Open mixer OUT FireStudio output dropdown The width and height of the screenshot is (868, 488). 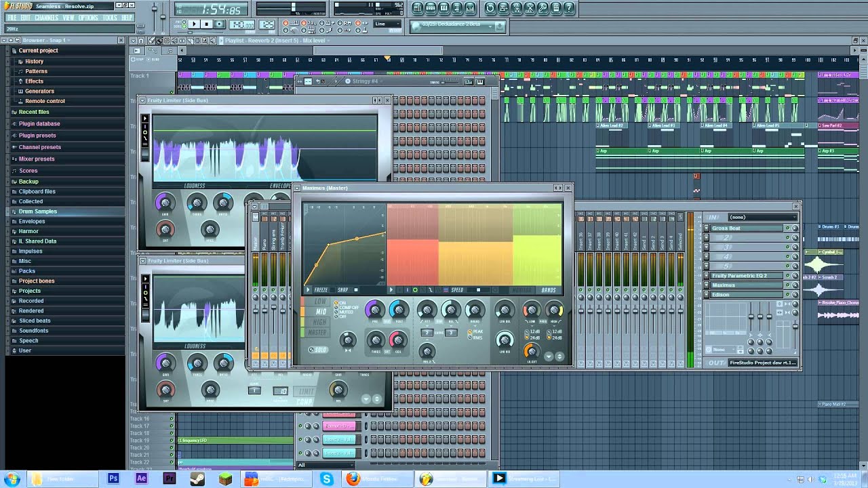tap(763, 363)
